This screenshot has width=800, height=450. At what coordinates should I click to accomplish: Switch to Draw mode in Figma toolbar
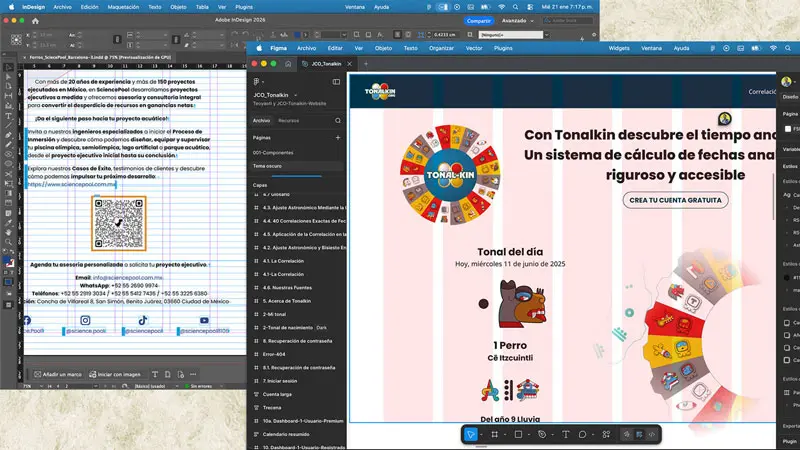click(x=627, y=435)
